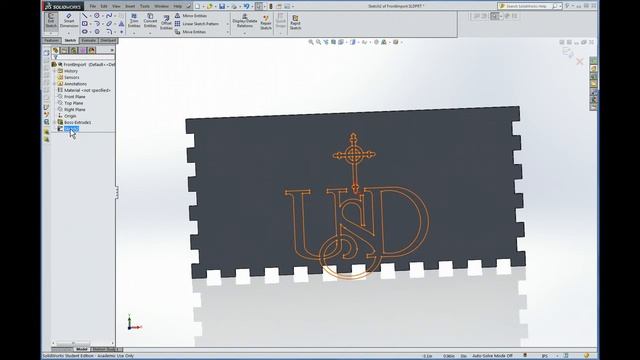Open the Help menu
The height and width of the screenshot is (360, 640).
(x=178, y=6)
